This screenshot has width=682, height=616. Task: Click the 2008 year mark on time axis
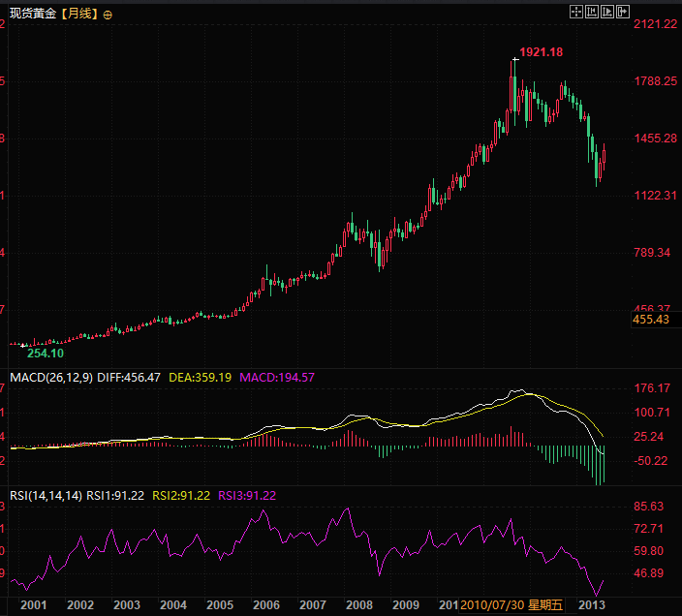click(x=359, y=604)
